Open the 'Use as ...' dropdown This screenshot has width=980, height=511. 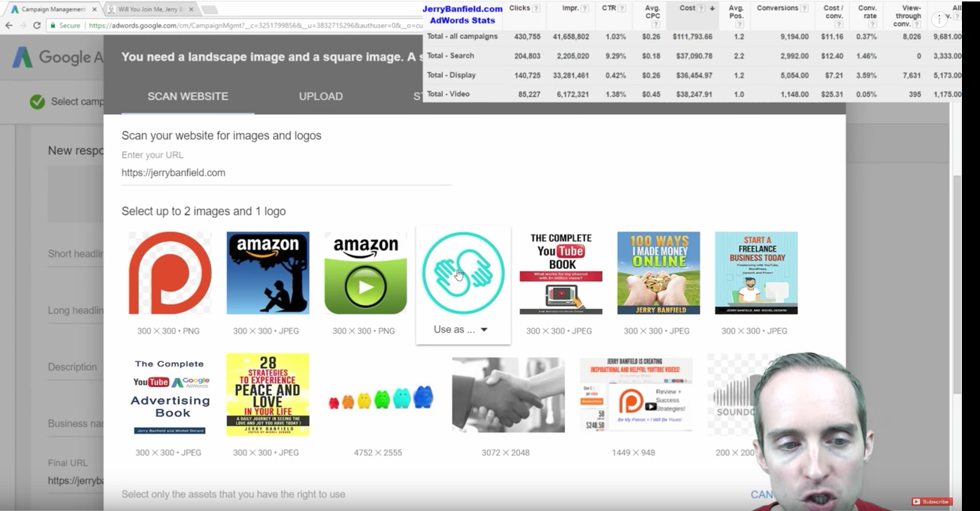pos(461,329)
